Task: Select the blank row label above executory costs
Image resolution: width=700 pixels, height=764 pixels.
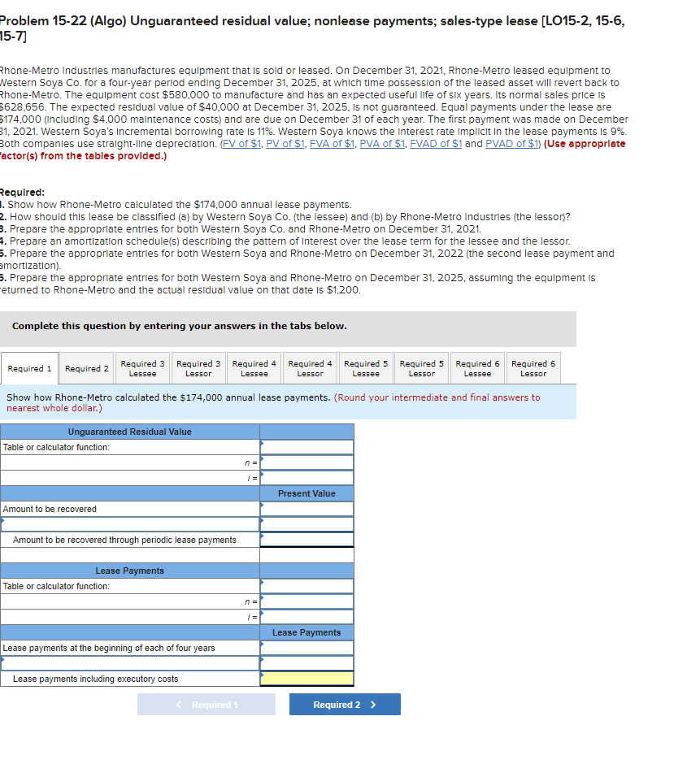Action: 129,663
